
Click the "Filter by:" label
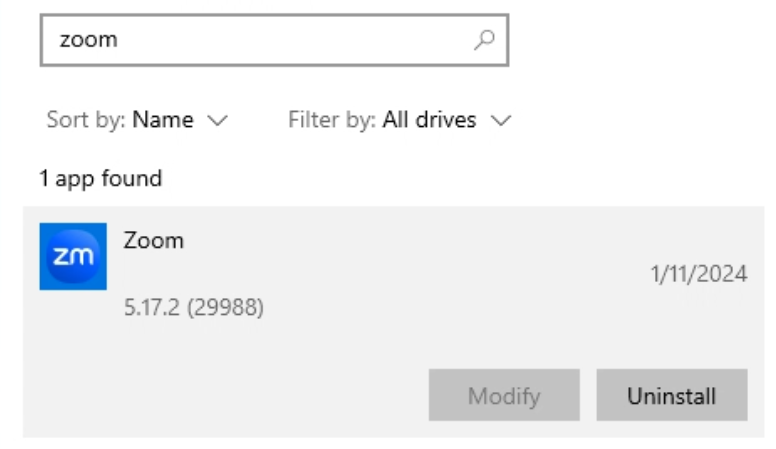(332, 120)
